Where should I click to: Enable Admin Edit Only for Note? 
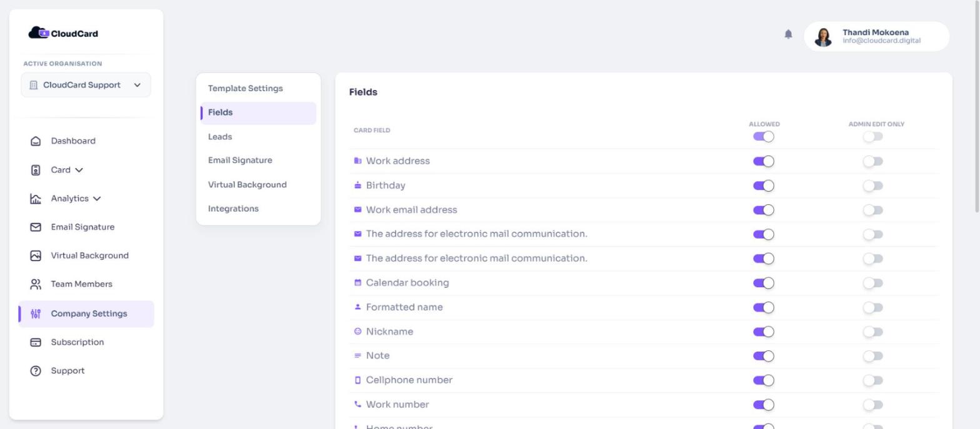pos(873,356)
